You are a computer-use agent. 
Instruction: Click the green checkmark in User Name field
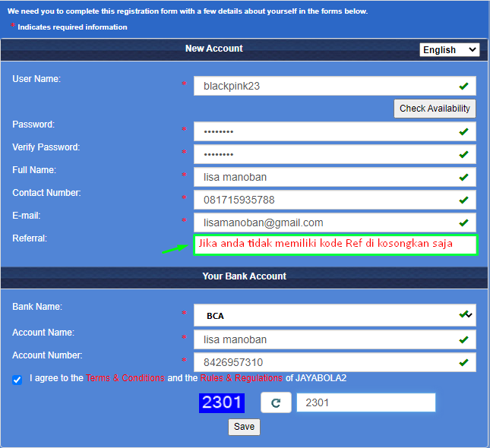tap(463, 86)
